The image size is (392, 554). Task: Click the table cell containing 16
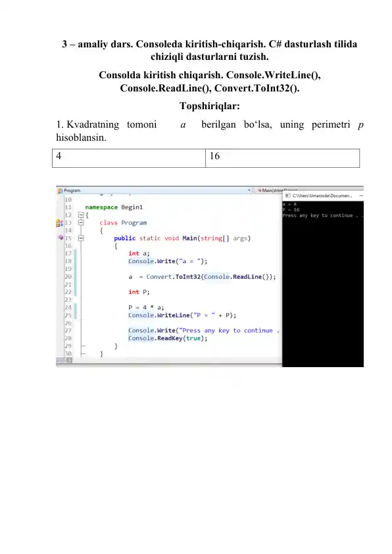tap(283, 158)
